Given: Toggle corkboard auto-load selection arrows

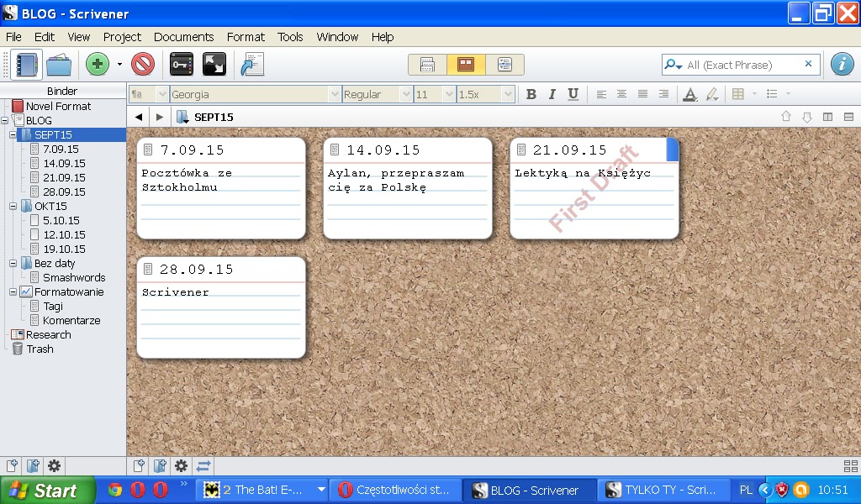Looking at the screenshot, I should pyautogui.click(x=203, y=466).
